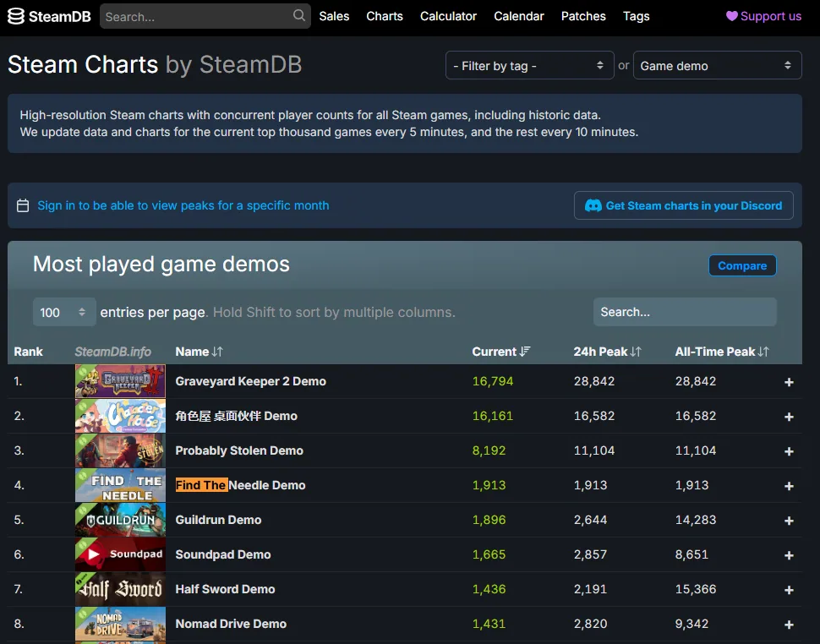Click 24h peak value 2,820
The height and width of the screenshot is (644, 820).
click(x=590, y=624)
